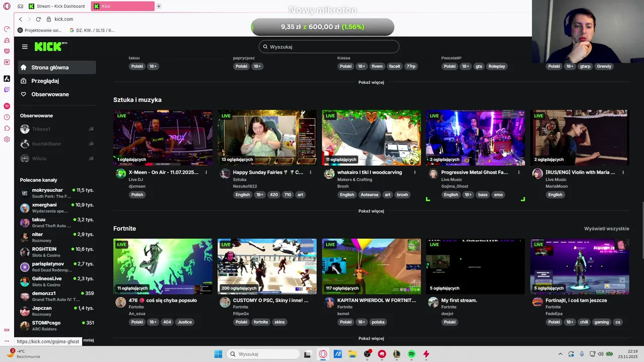The height and width of the screenshot is (362, 644).
Task: Click the fundraising goal progress bar
Action: [323, 27]
